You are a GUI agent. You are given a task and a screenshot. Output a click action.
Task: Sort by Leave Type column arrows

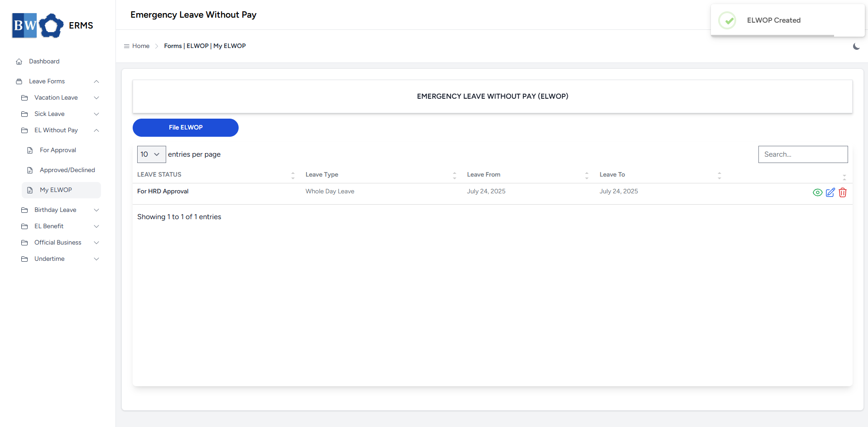455,175
